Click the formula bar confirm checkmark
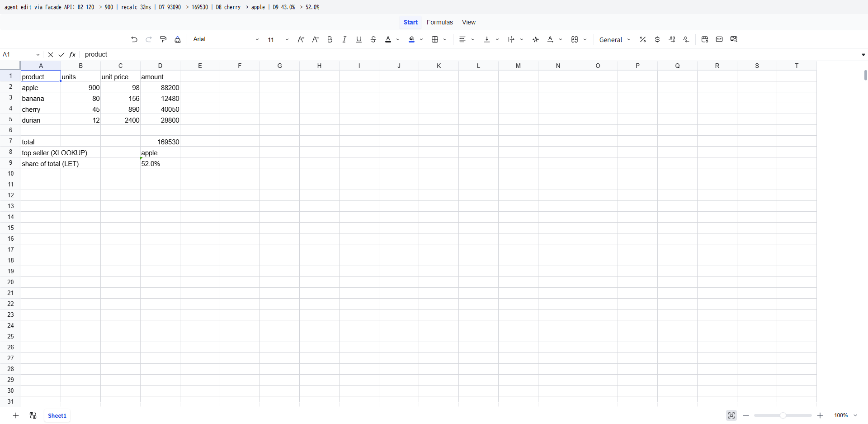Viewport: 868px width, 424px height. [61, 55]
